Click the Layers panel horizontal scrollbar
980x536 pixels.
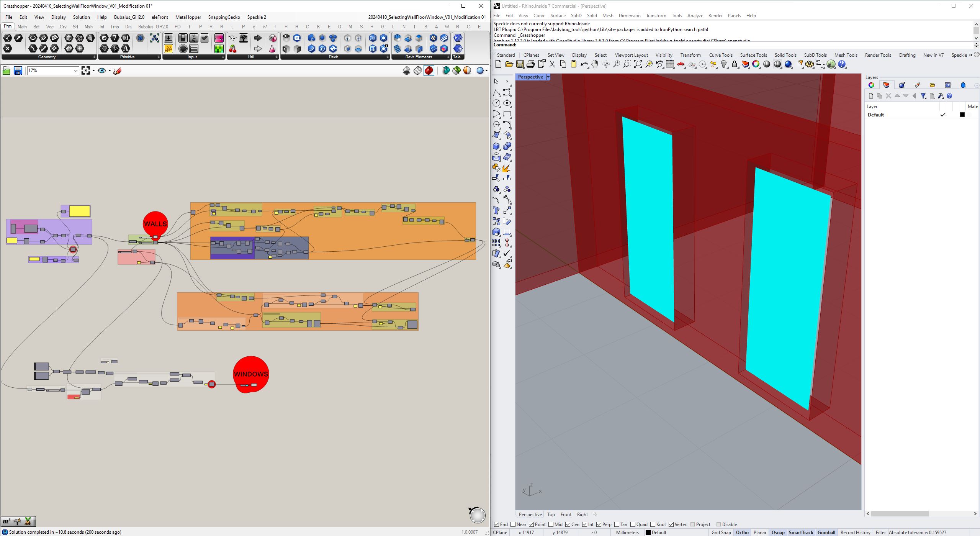[900, 514]
